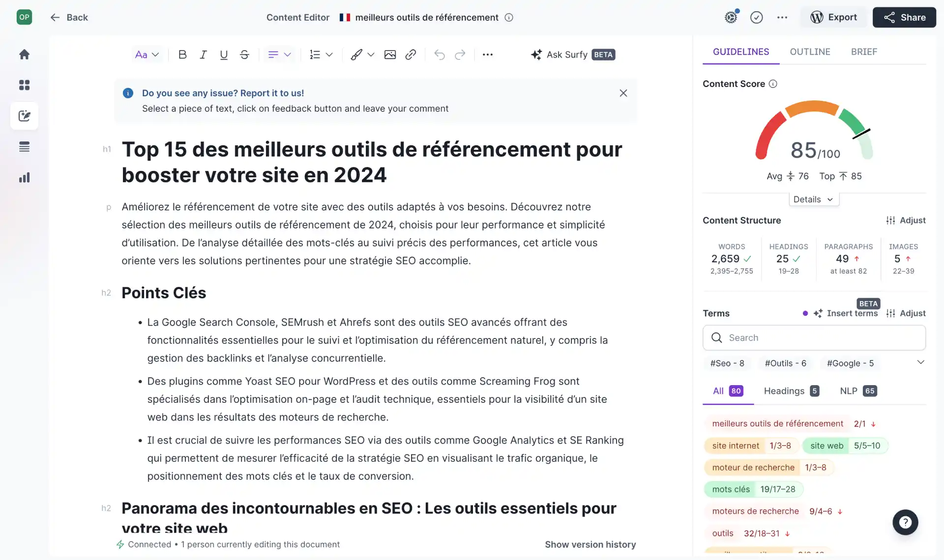Adjust the Terms settings
This screenshot has height=560, width=944.
coord(906,313)
